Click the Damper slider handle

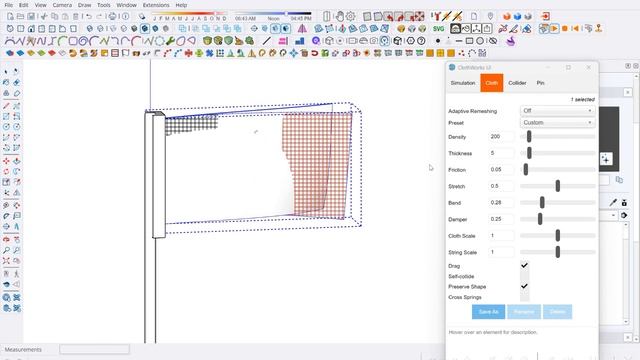(x=540, y=219)
